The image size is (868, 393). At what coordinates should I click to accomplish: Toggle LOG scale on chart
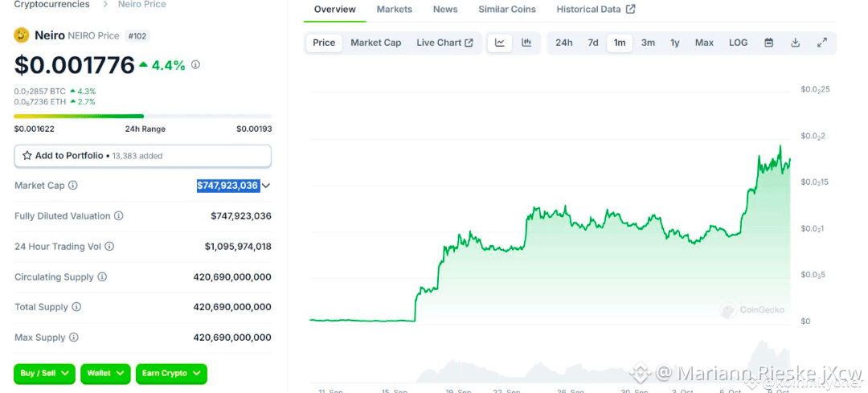pyautogui.click(x=738, y=43)
